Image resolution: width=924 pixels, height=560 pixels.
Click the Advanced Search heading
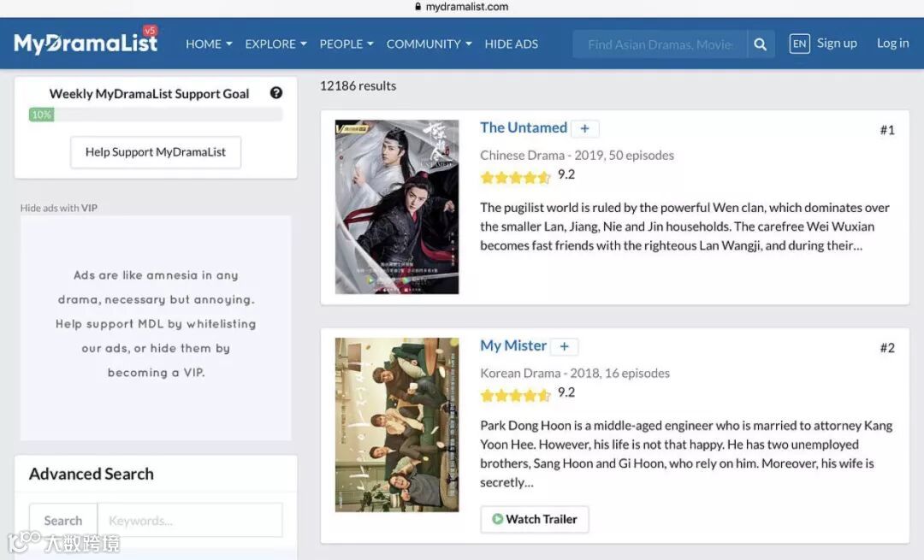[92, 474]
